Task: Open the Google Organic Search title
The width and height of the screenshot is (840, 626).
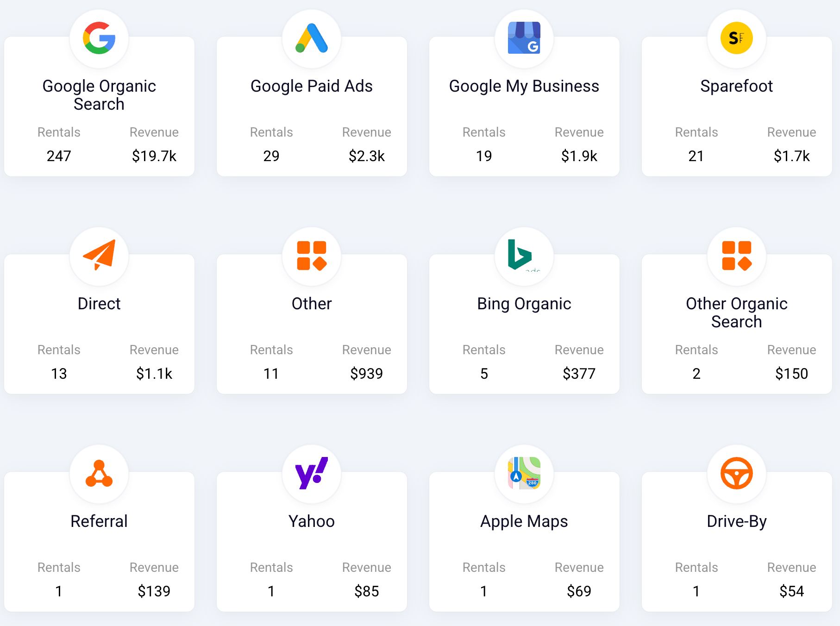Action: click(99, 95)
